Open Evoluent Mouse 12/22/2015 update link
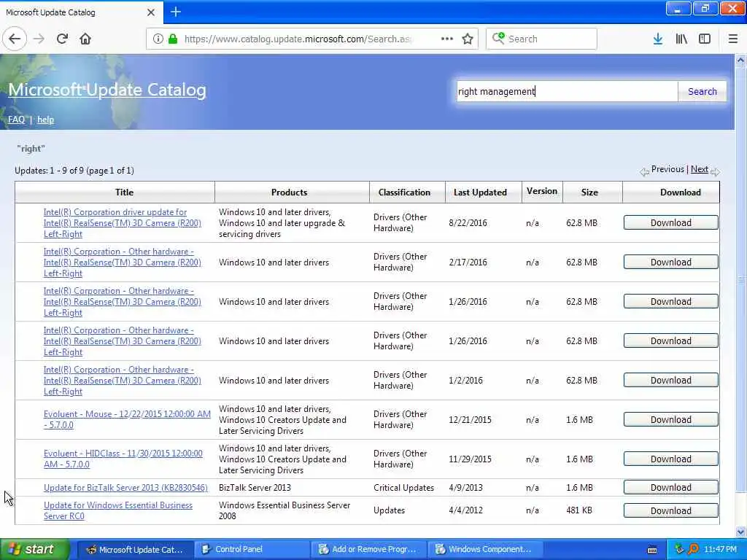Screen dimensions: 747x560 click(x=127, y=419)
